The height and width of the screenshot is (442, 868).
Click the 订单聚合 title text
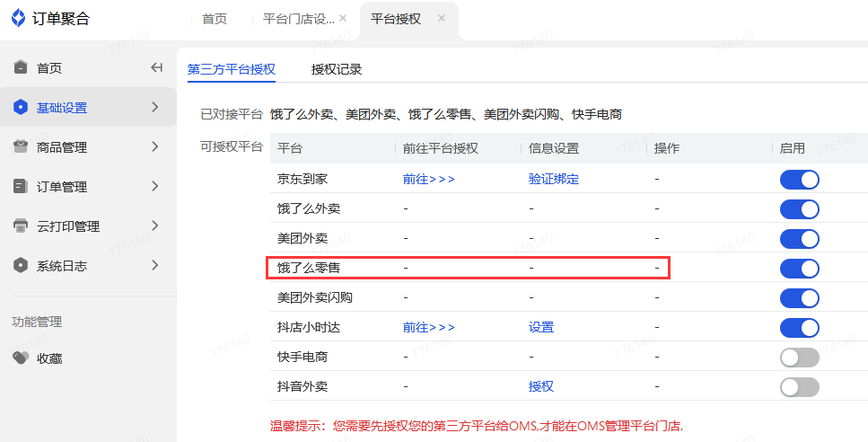pos(61,19)
